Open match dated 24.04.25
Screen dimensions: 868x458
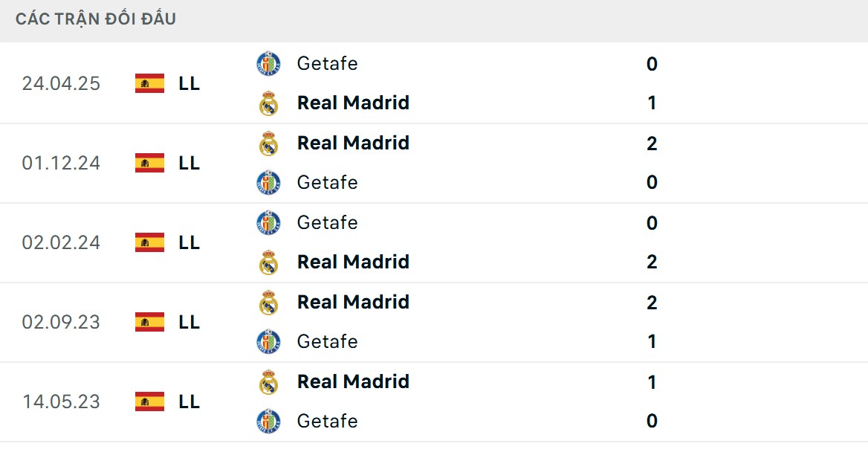(61, 83)
